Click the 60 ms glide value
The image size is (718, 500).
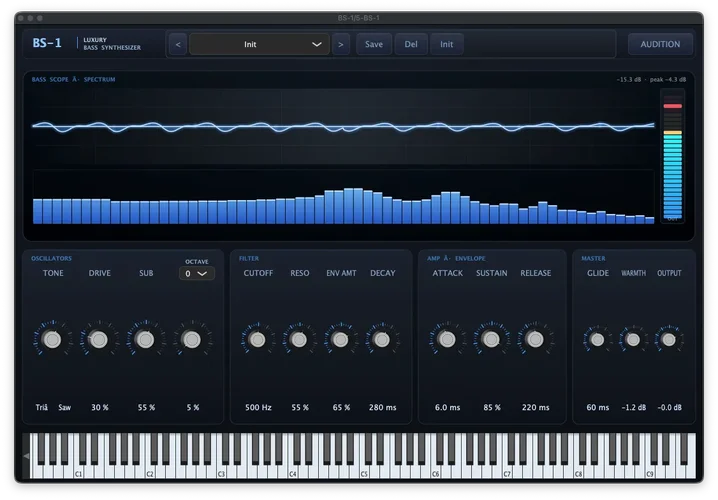[x=598, y=407]
